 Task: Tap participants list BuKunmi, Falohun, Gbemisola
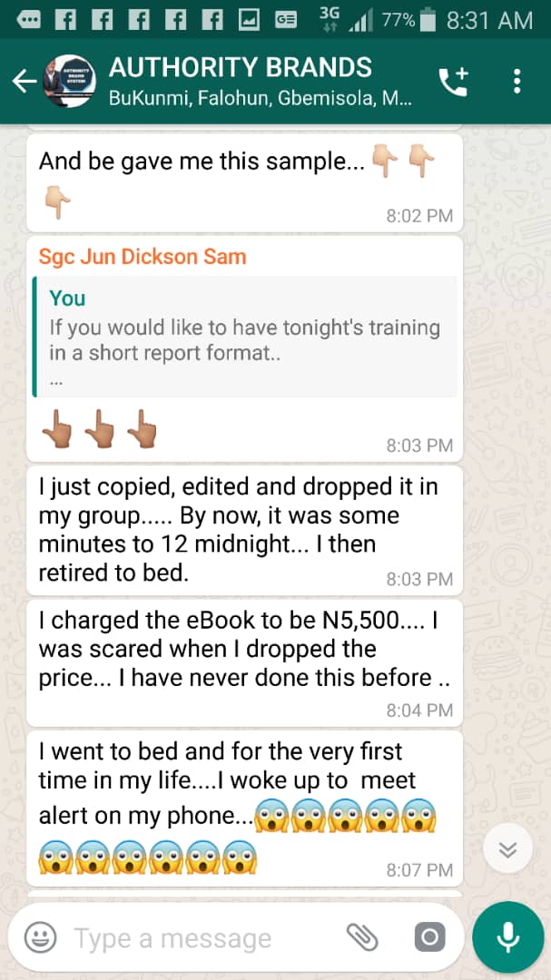[261, 99]
